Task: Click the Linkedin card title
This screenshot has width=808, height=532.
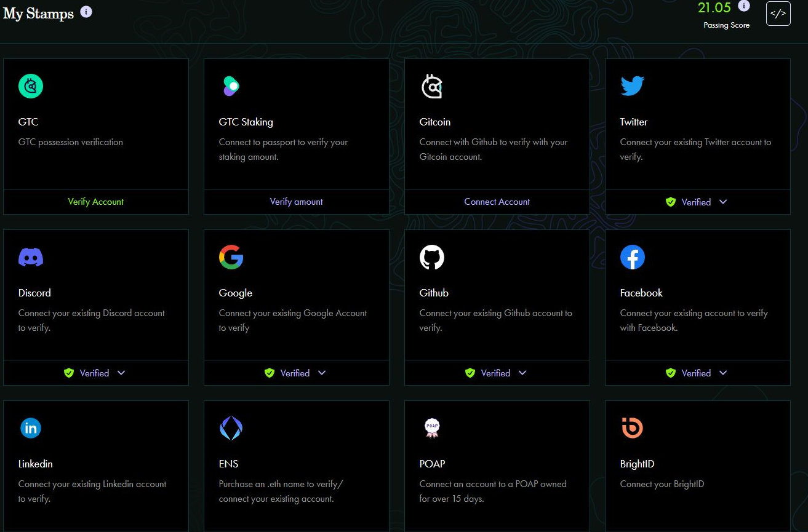Action: click(x=36, y=464)
